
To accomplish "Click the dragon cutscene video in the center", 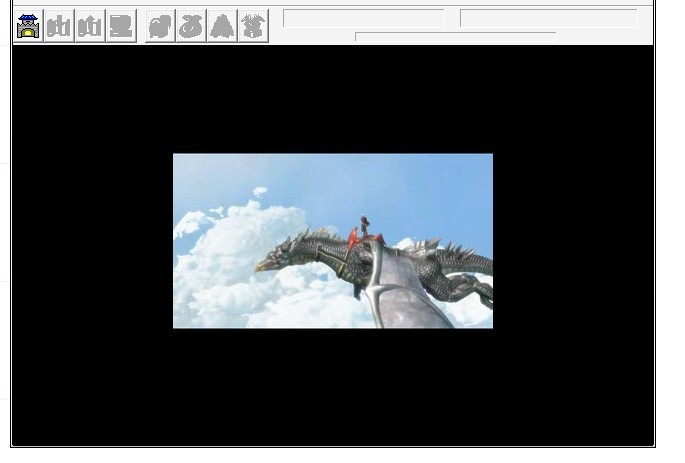I will (332, 240).
